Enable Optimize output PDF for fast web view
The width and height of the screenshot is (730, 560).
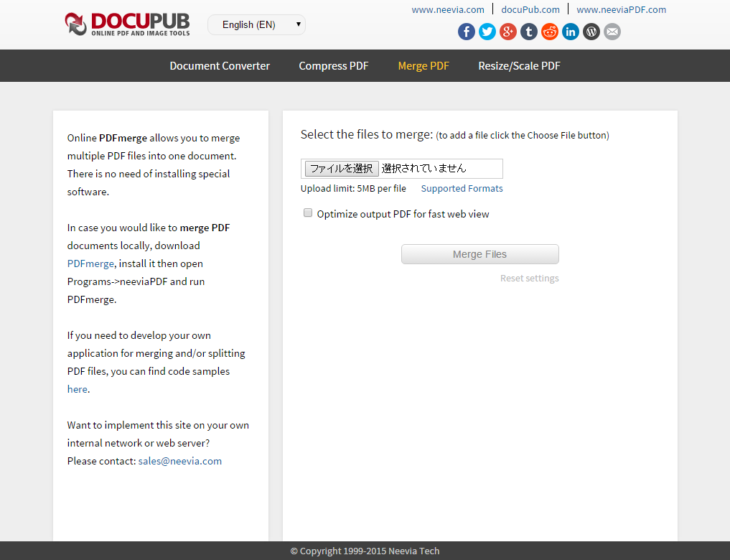(x=308, y=213)
